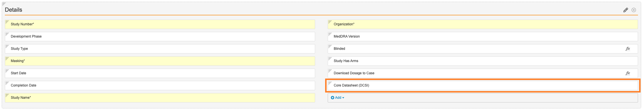Grab the drag handle on Study Has Arms field
Viewport: 644px width, 111px height.
coord(330,59)
